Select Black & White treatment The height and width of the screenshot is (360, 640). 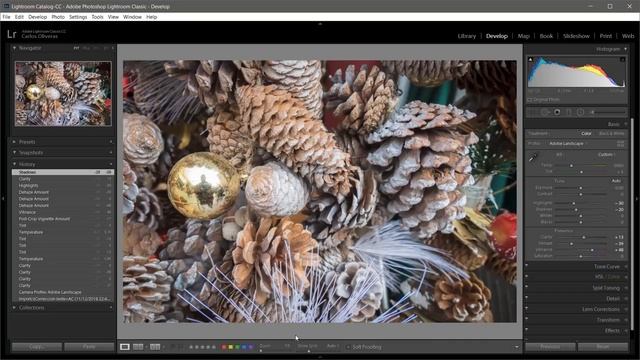(611, 133)
